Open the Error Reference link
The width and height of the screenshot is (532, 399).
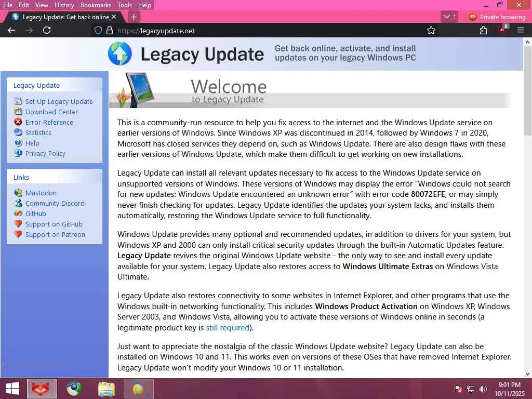pyautogui.click(x=49, y=122)
